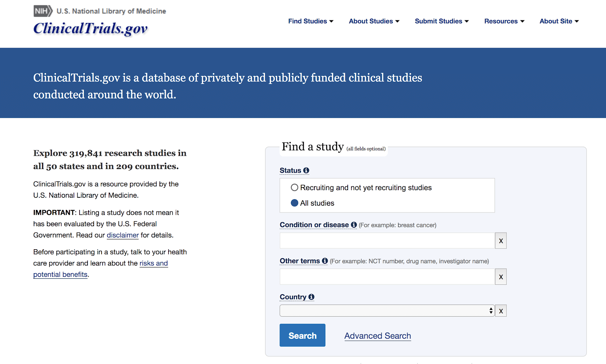
Task: Click U.S. National Library of Medicine text
Action: (x=111, y=11)
